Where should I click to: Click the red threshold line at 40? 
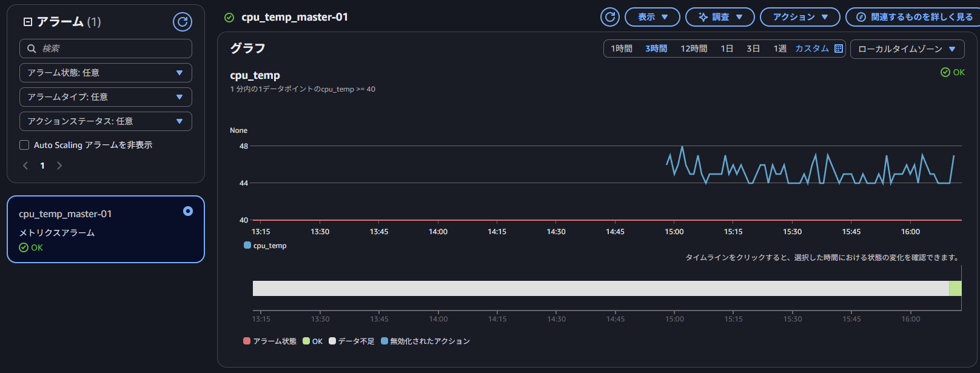pos(607,220)
